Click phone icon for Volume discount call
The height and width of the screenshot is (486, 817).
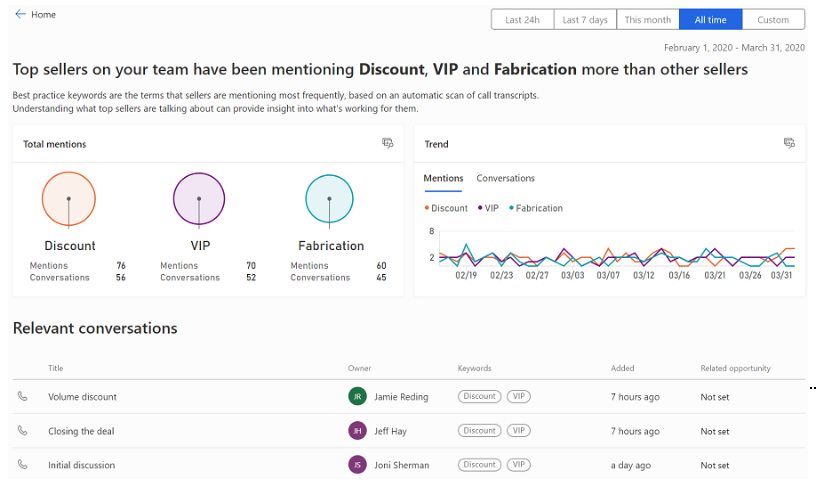(x=23, y=397)
